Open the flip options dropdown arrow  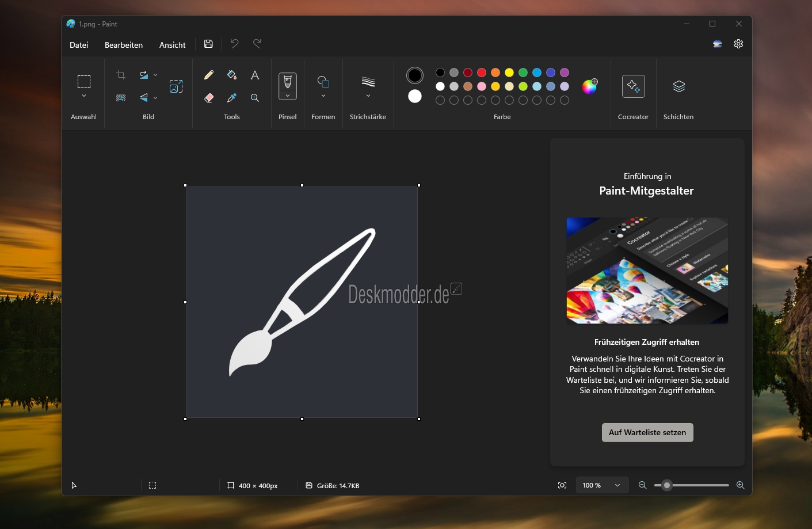point(155,98)
